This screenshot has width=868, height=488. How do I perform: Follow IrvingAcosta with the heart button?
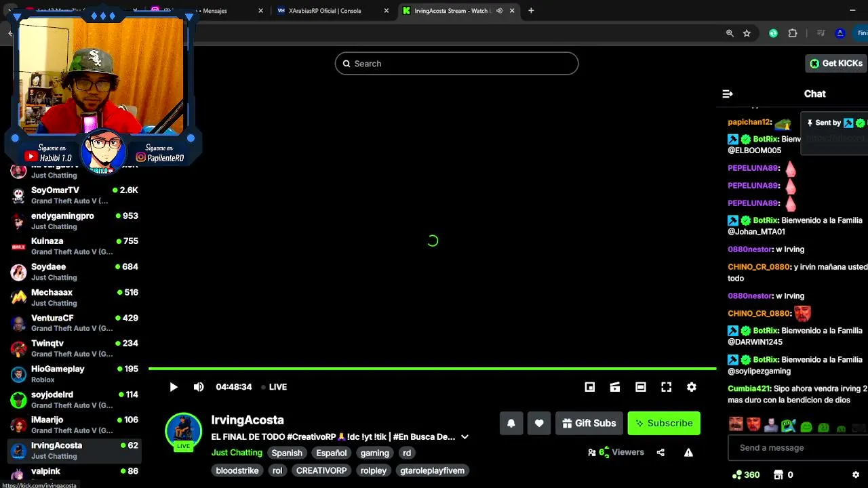[539, 423]
